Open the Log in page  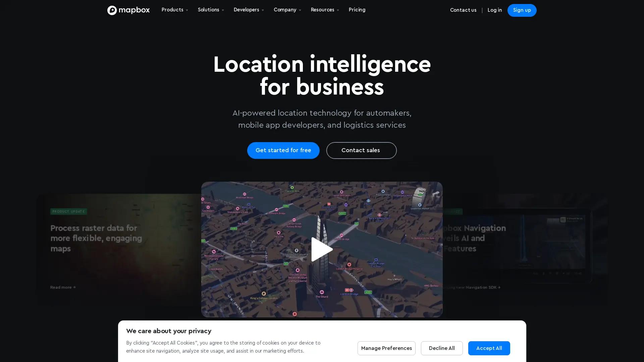494,10
